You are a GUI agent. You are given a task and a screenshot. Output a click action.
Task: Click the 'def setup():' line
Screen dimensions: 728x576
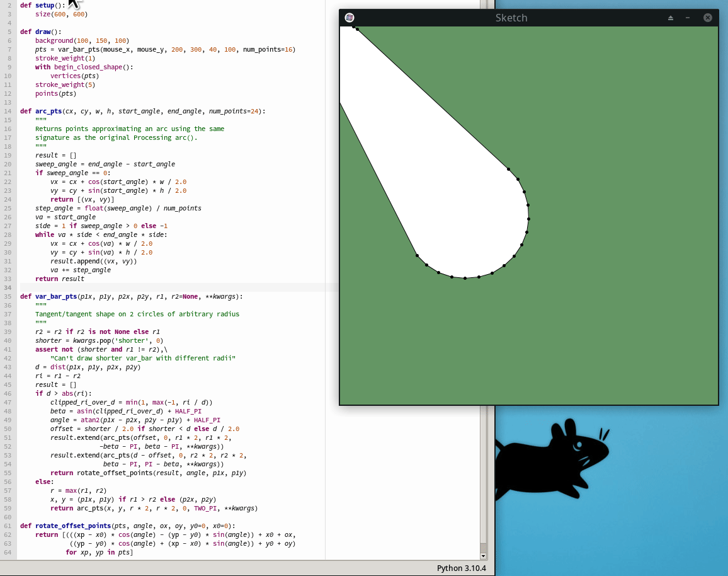pos(42,5)
